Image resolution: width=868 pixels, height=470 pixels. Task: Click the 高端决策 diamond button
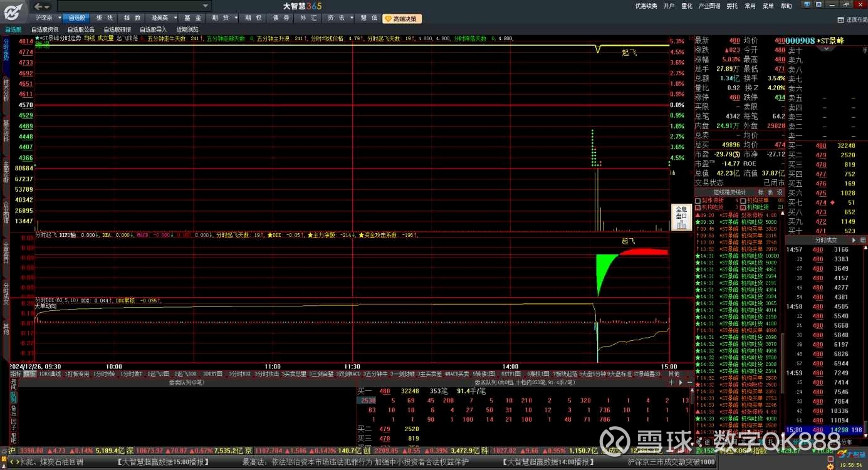(402, 19)
